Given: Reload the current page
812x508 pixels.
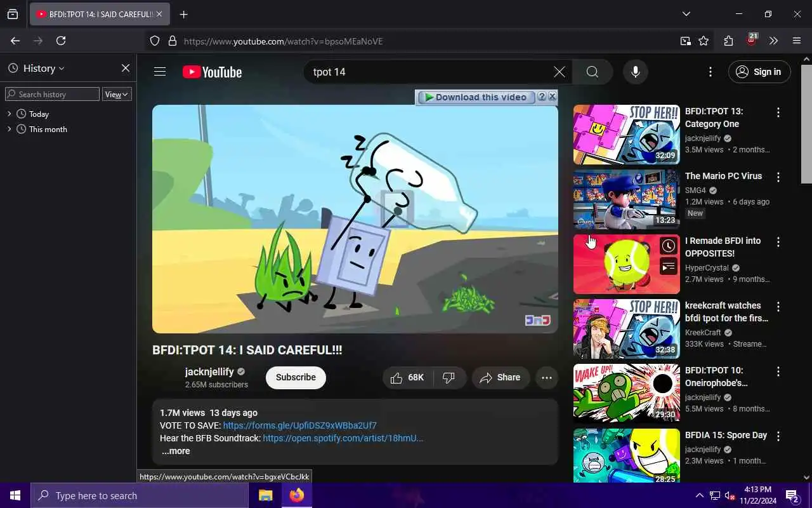Looking at the screenshot, I should tap(61, 41).
